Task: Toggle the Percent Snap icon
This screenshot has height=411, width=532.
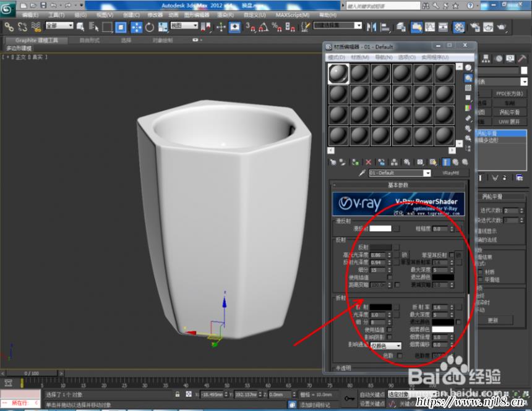Action: [x=277, y=27]
